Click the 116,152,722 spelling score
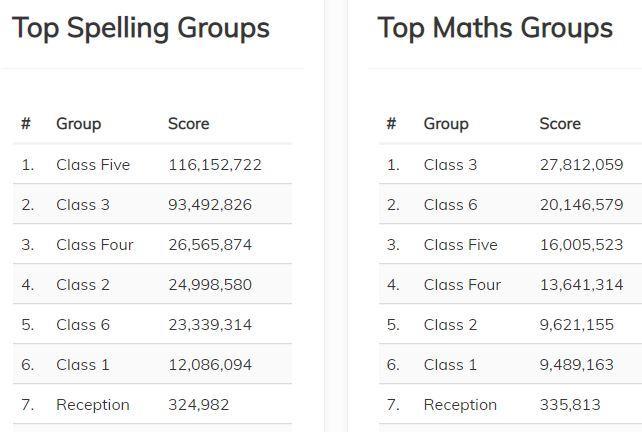The width and height of the screenshot is (642, 432). click(x=215, y=165)
